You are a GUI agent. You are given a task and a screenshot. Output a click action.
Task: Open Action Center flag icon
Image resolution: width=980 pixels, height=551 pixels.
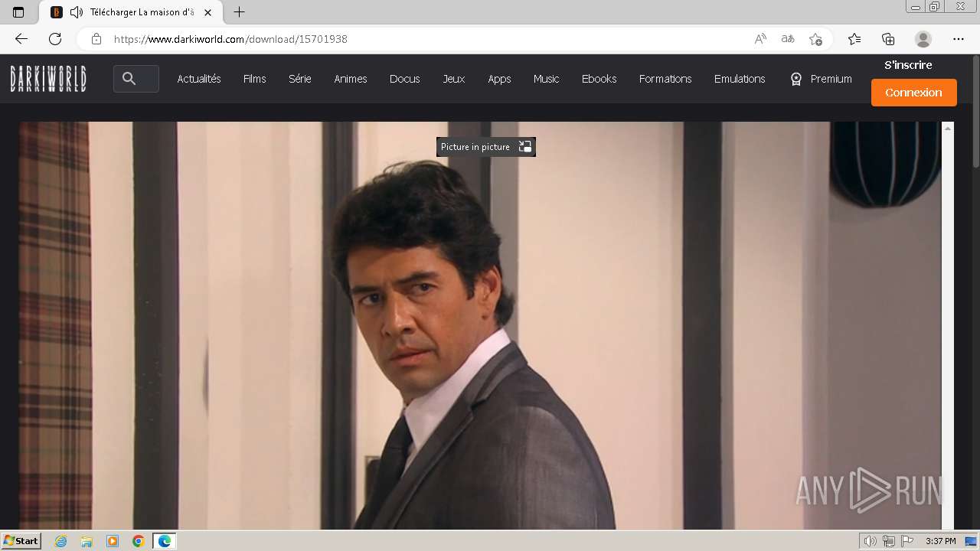click(x=906, y=541)
